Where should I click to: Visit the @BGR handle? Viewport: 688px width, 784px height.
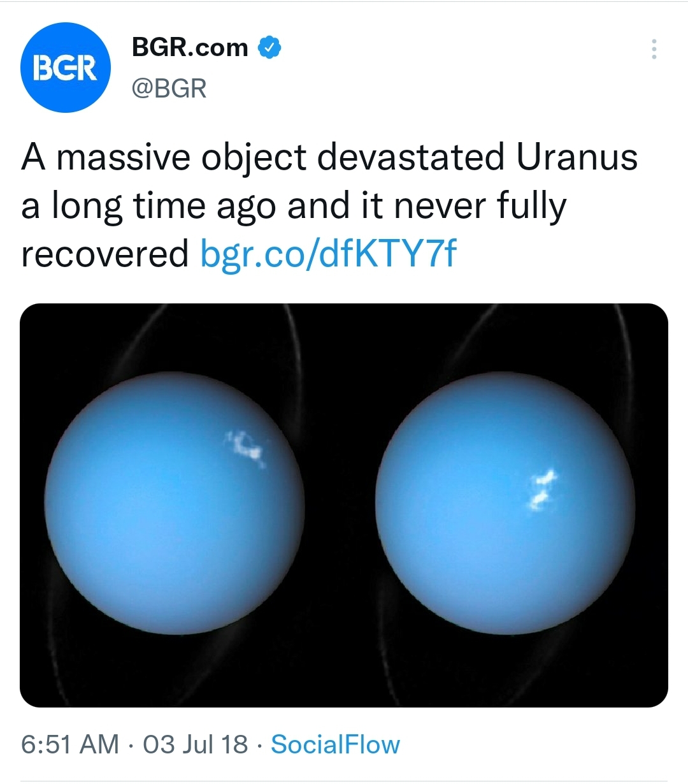coord(169,89)
